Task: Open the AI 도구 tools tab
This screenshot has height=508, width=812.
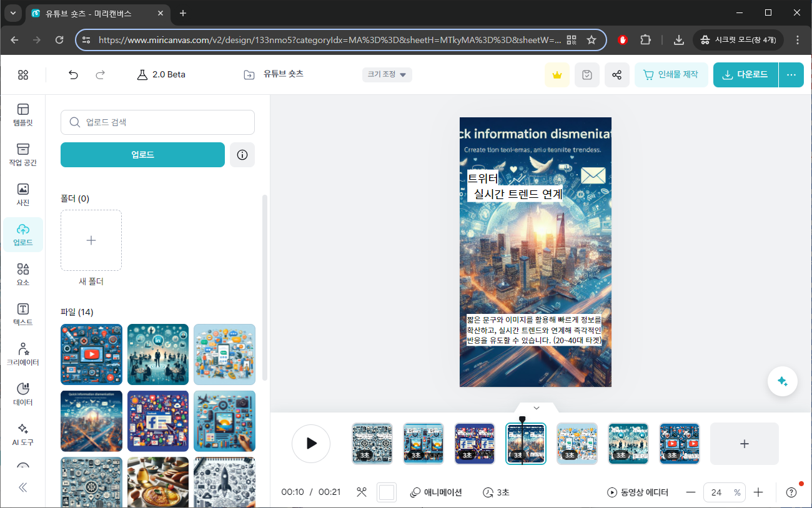Action: point(23,434)
